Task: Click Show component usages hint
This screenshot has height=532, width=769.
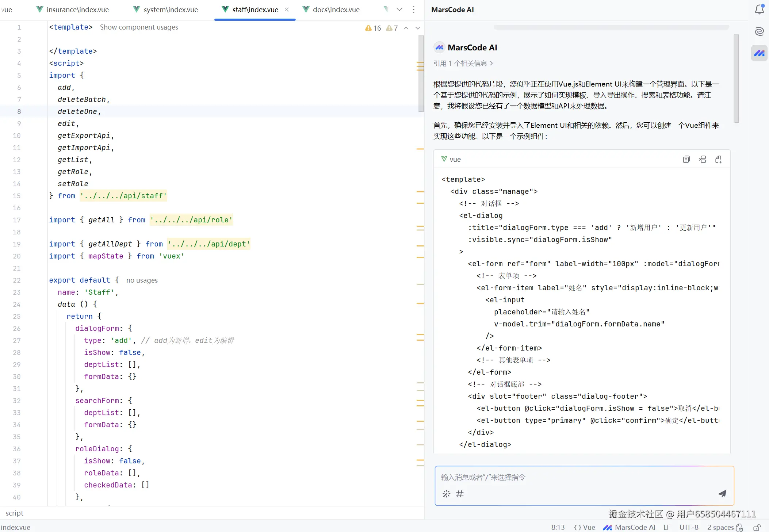Action: point(139,27)
